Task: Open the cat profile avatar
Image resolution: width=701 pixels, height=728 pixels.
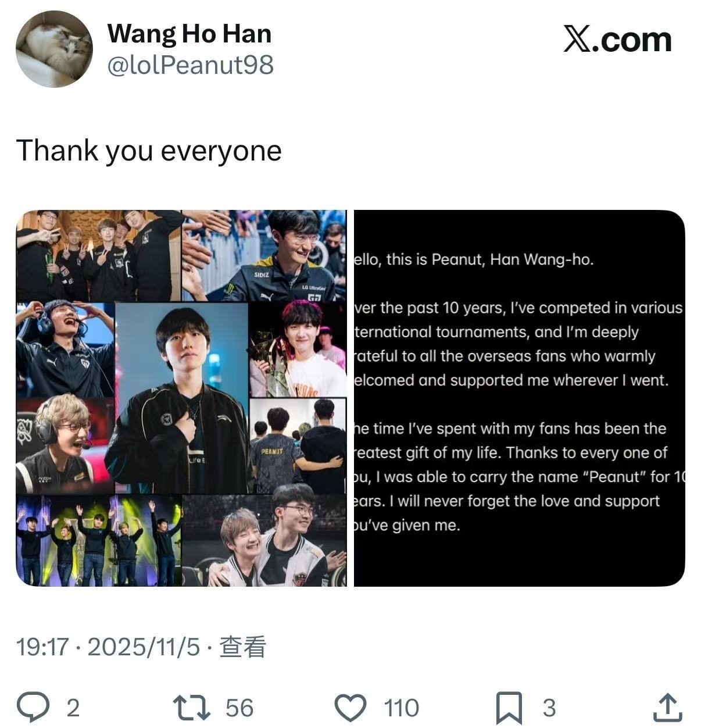Action: (x=54, y=49)
